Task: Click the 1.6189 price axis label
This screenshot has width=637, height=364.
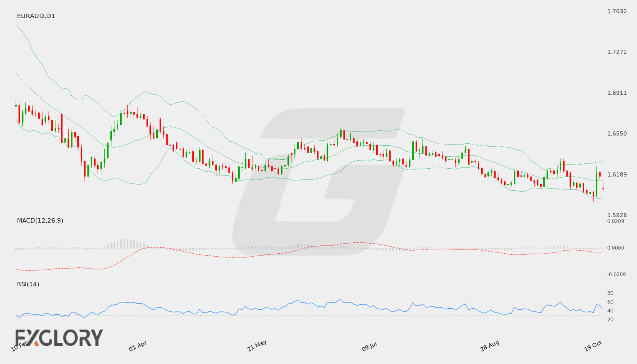Action: 617,174
